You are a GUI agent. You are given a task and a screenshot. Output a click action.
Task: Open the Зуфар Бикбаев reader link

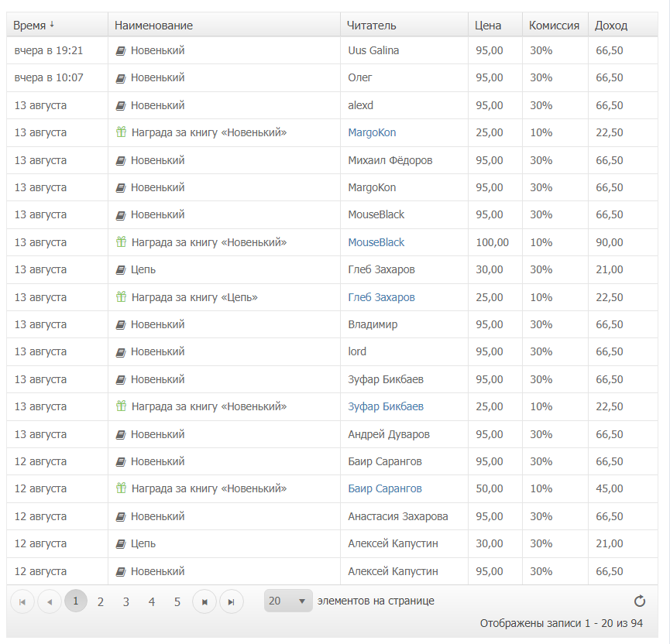[x=386, y=406]
